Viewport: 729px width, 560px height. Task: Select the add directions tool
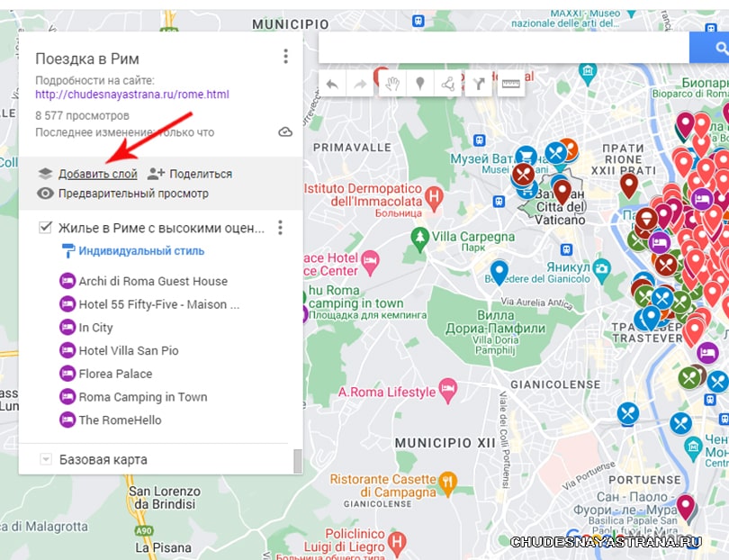pyautogui.click(x=479, y=85)
